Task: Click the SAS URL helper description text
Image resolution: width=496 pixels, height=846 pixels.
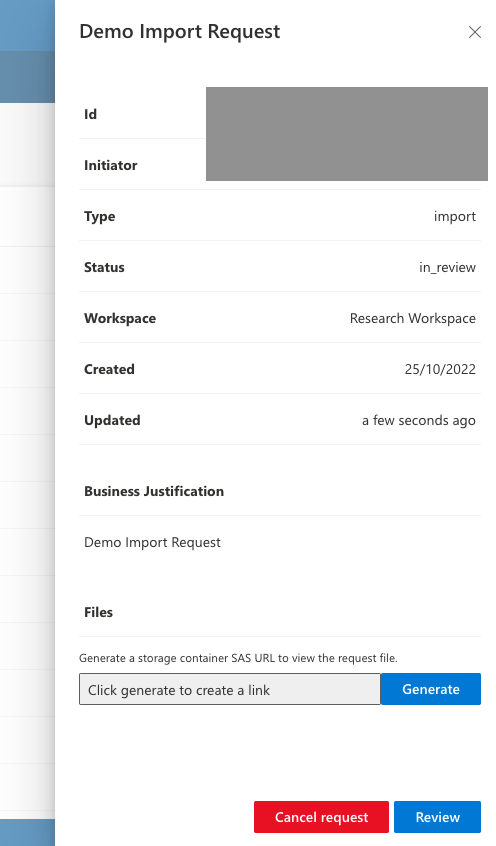Action: pos(238,658)
